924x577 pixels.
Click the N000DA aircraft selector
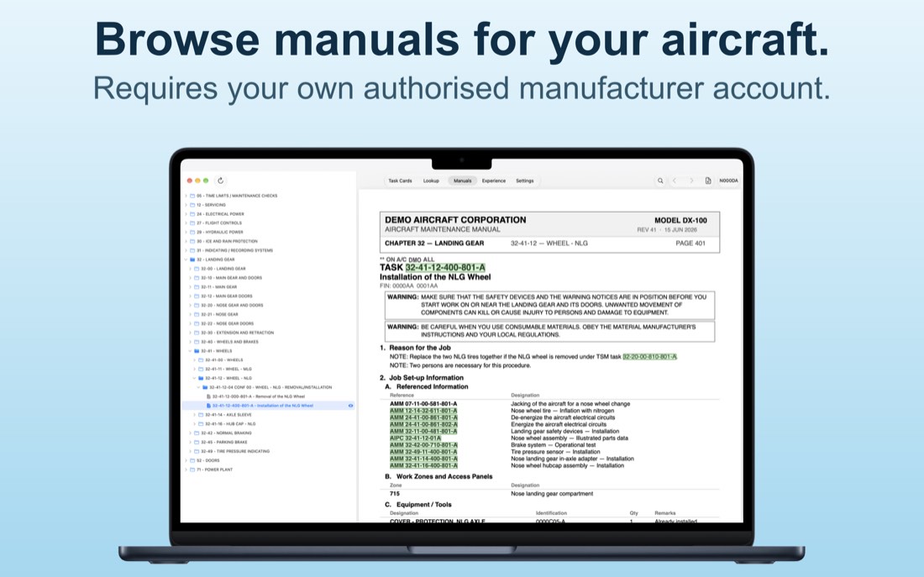pos(728,181)
